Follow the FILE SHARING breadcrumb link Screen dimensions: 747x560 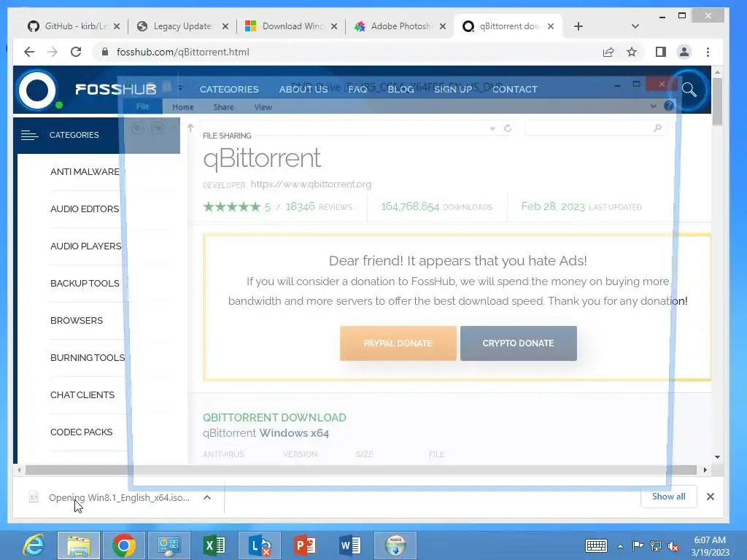[227, 136]
